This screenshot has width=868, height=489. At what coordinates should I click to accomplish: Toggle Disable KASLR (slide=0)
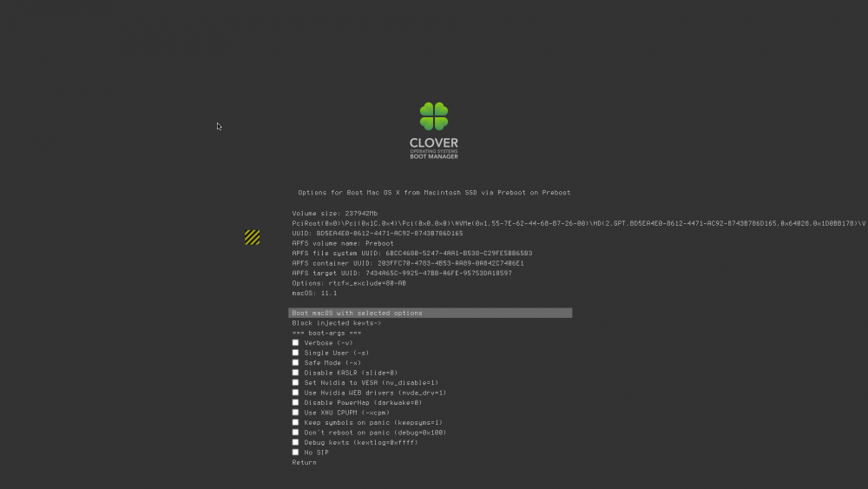point(295,373)
